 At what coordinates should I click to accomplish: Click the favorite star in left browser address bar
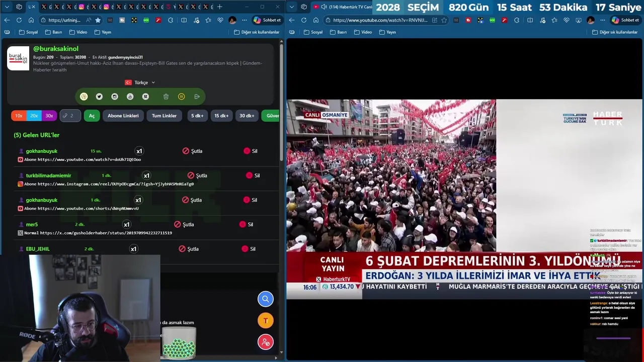pyautogui.click(x=98, y=20)
